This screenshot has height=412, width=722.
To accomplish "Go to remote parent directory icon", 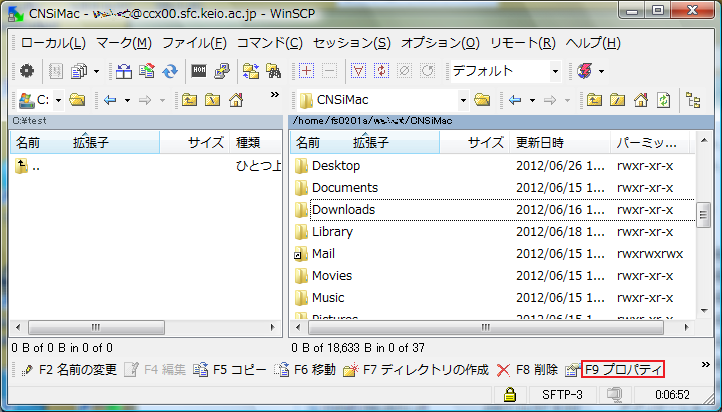I will click(594, 100).
